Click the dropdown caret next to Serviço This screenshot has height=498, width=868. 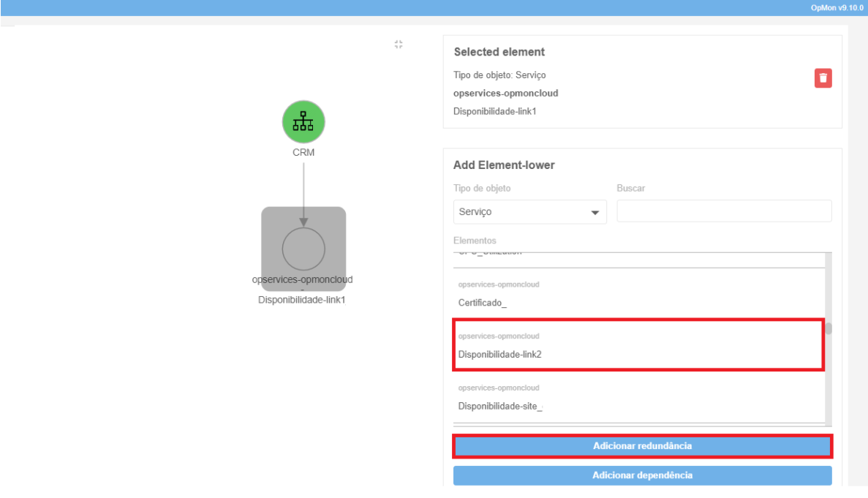[x=594, y=213]
